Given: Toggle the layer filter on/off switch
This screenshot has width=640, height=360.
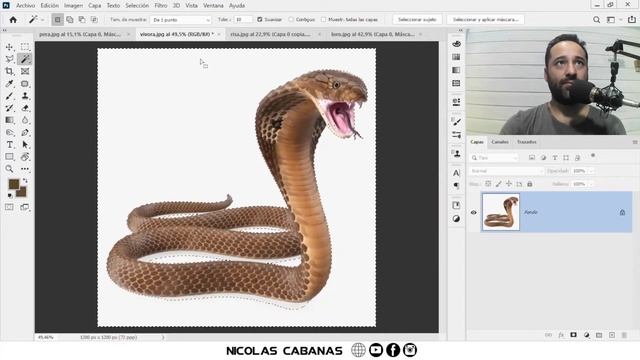Looking at the screenshot, I should 593,156.
